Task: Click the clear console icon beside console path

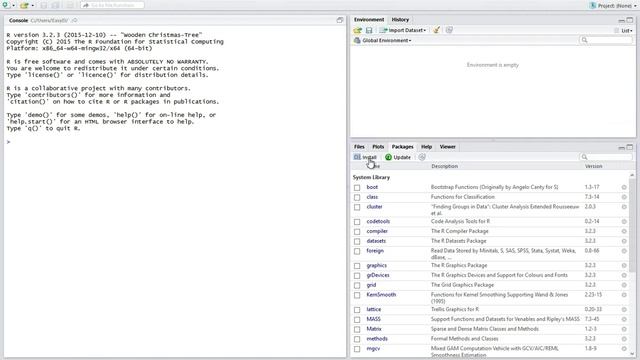Action: (x=74, y=20)
